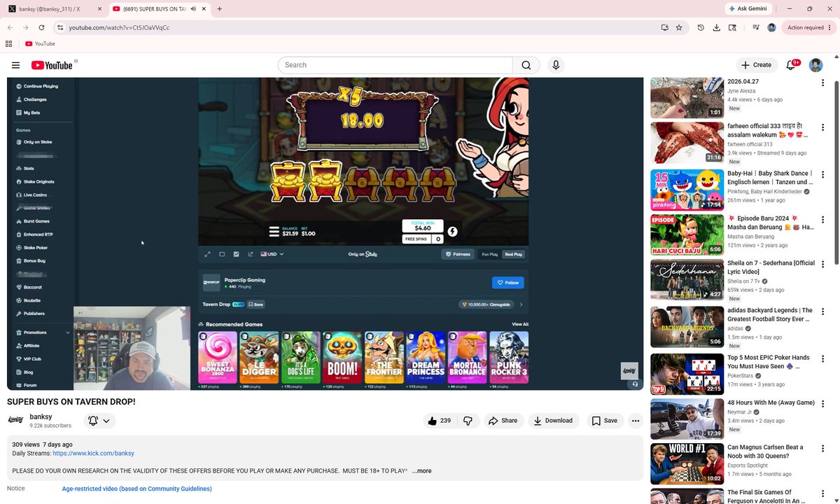Open the age-restricted video notice link

136,489
